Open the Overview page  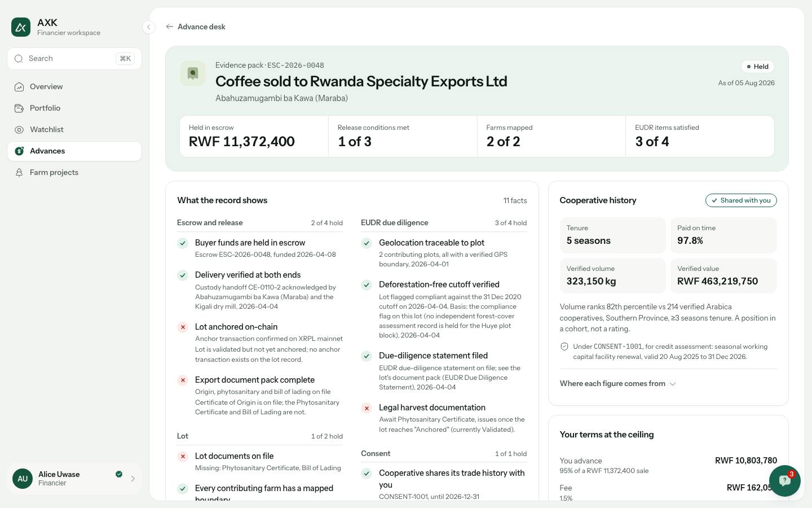(74, 87)
